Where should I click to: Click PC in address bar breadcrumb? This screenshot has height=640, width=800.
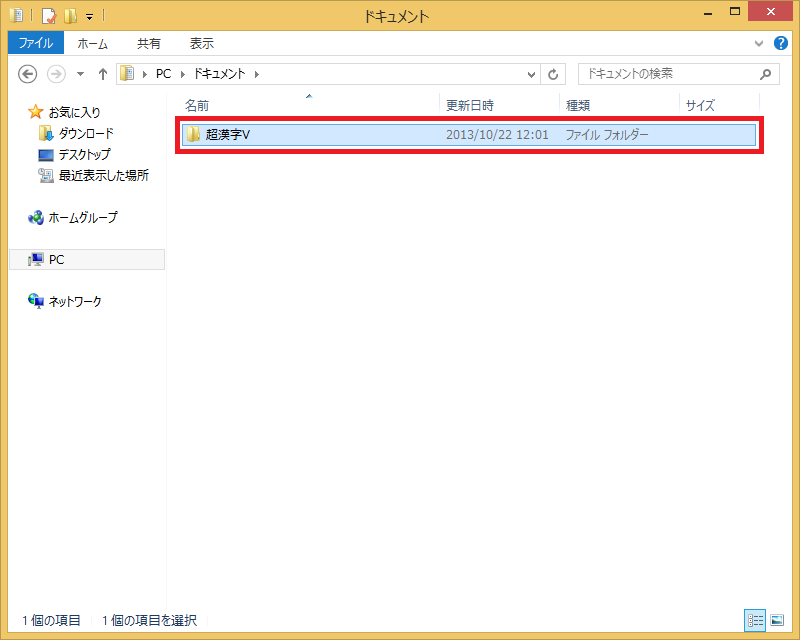point(163,74)
